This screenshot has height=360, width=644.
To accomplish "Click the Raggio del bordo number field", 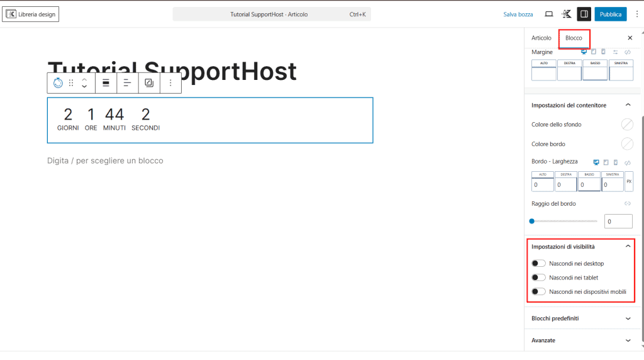I will click(618, 221).
